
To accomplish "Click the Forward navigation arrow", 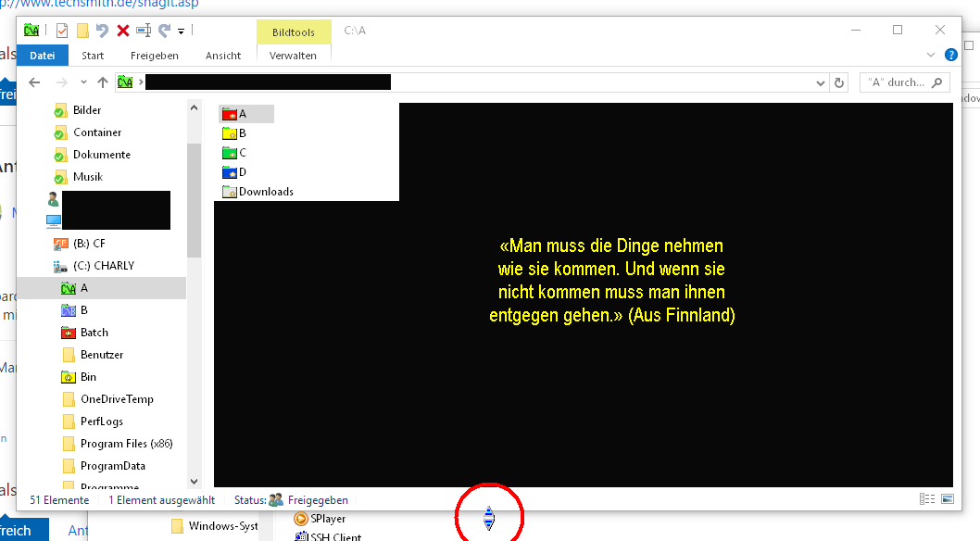I will [x=61, y=82].
